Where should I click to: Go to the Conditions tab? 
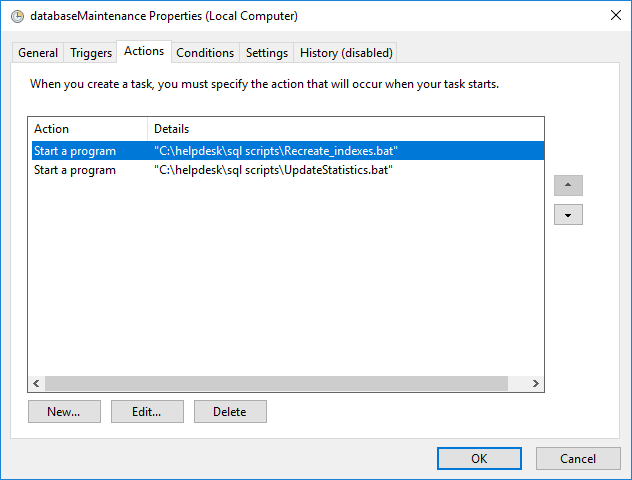click(x=205, y=53)
